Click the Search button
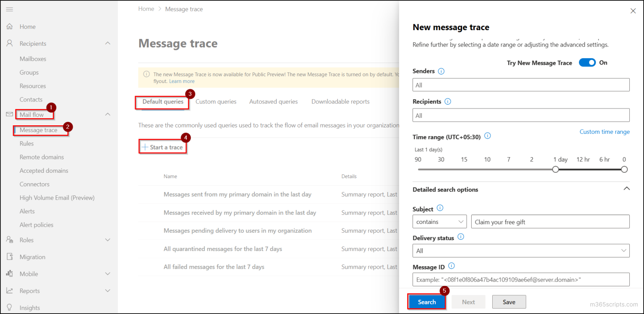The height and width of the screenshot is (314, 644). tap(426, 301)
